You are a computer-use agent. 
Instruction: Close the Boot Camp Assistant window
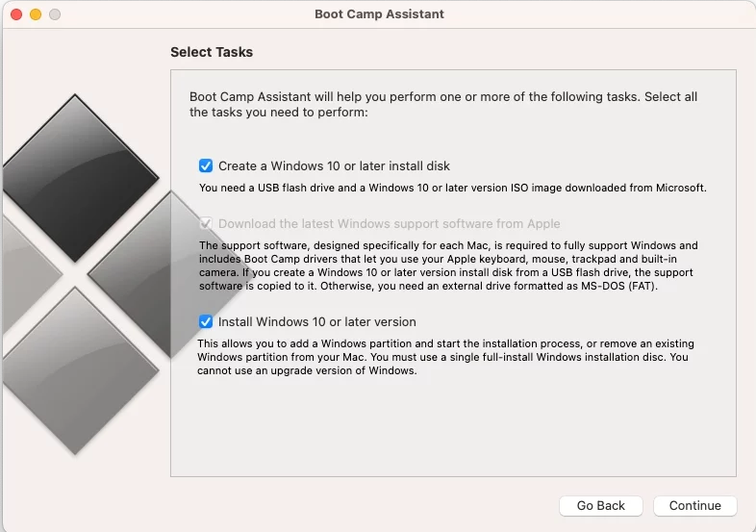coord(16,14)
